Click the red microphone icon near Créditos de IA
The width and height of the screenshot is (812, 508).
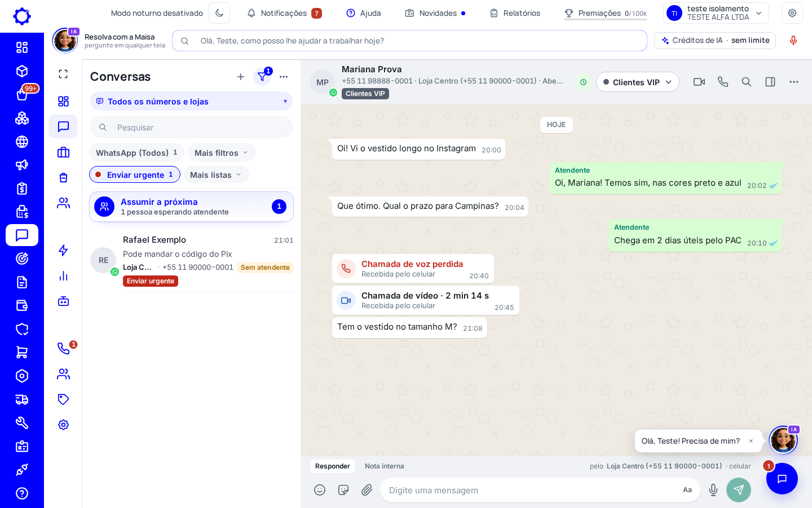click(x=793, y=41)
